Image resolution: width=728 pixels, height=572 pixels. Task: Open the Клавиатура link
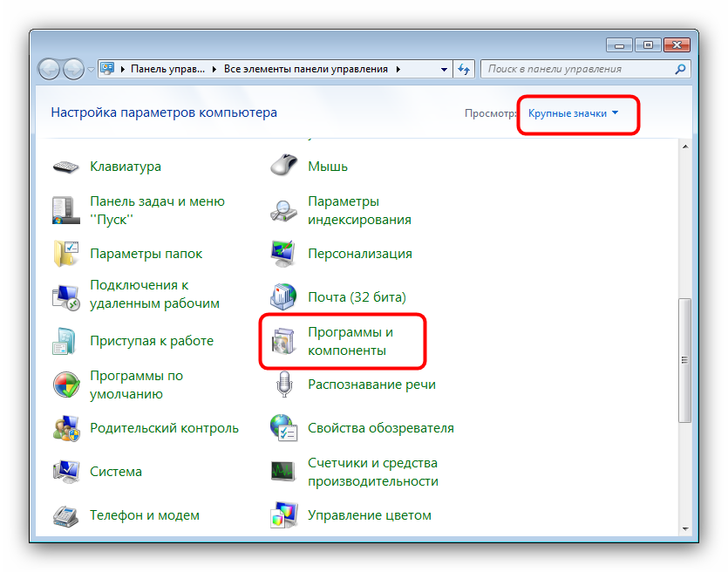(x=126, y=167)
